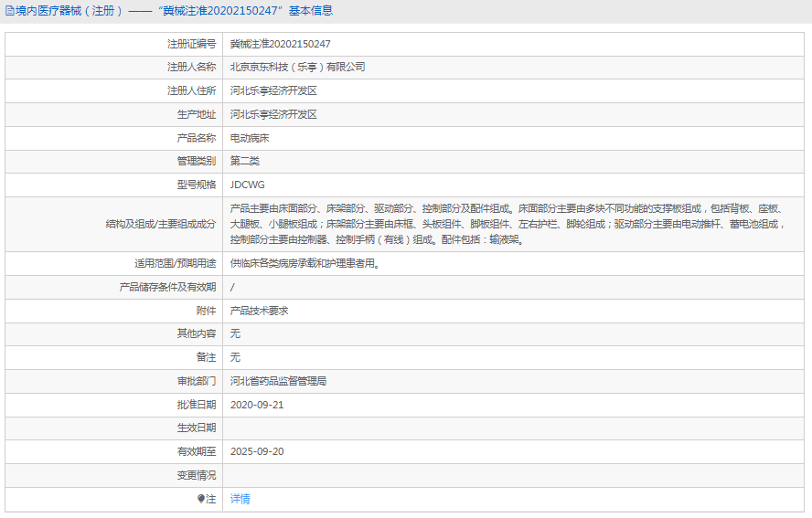Select 河北乐亭经济开发区 in the 生产地址 row
This screenshot has height=518, width=812.
[273, 114]
